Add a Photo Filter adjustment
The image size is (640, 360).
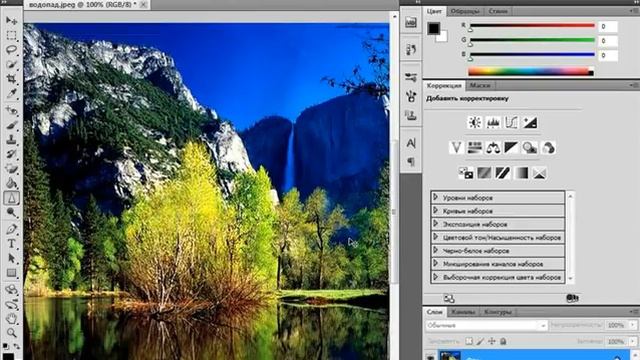[x=530, y=148]
